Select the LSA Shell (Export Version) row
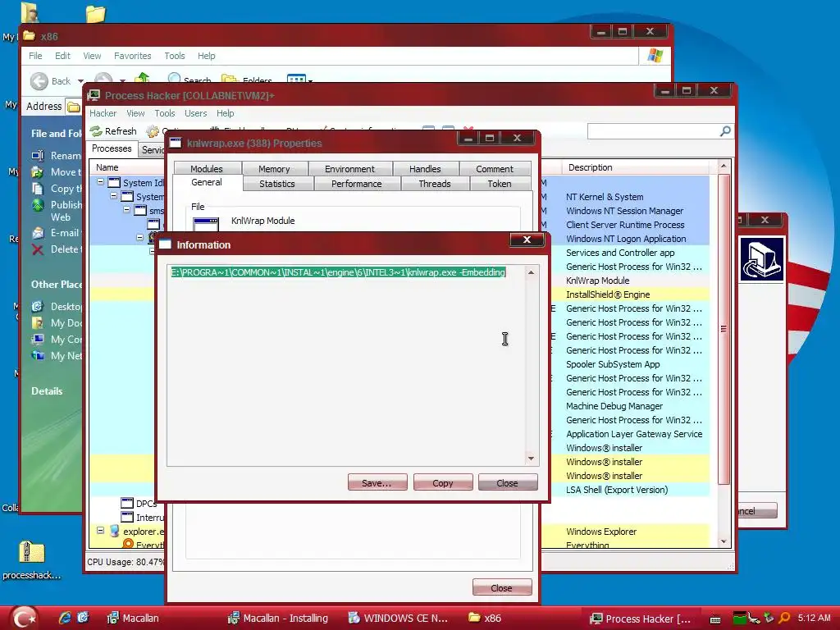Screen dimensions: 840x630 point(617,489)
